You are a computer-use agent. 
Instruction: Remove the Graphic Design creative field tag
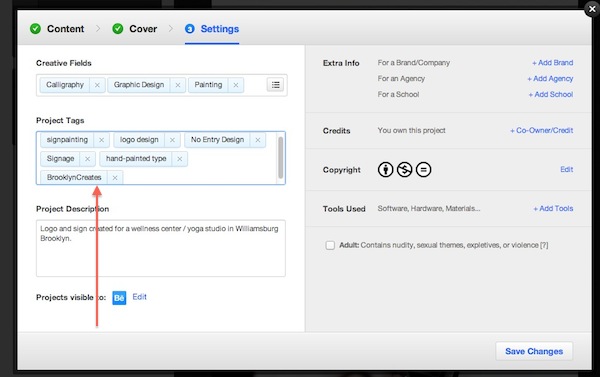[x=178, y=85]
